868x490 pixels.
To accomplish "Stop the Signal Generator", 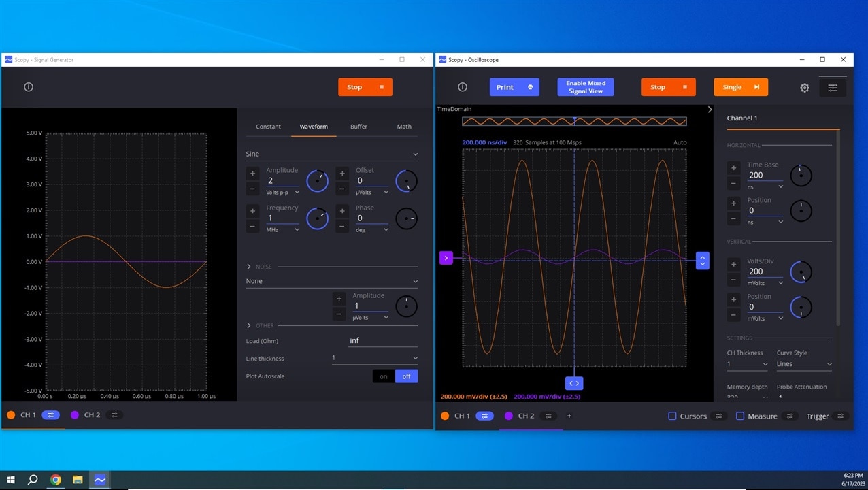I will [x=365, y=87].
